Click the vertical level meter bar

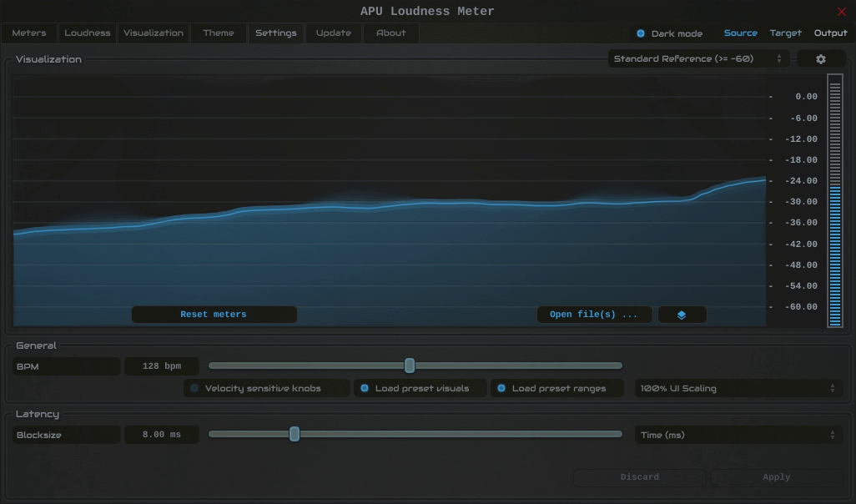pos(834,201)
